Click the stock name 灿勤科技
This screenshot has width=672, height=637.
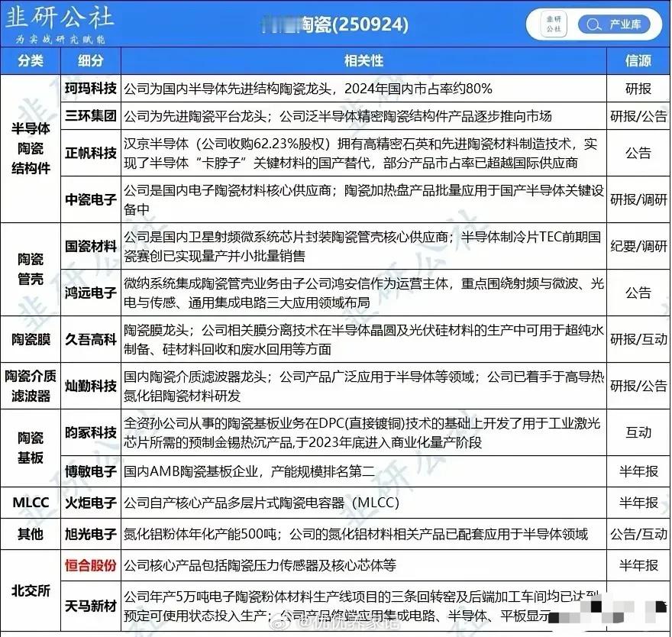90,386
